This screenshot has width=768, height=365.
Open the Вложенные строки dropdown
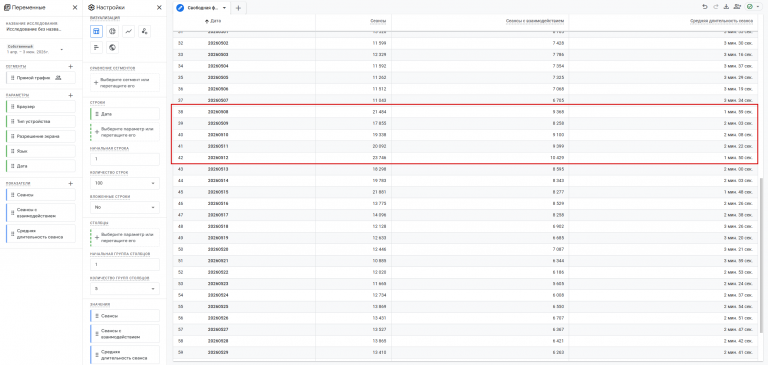coord(124,207)
